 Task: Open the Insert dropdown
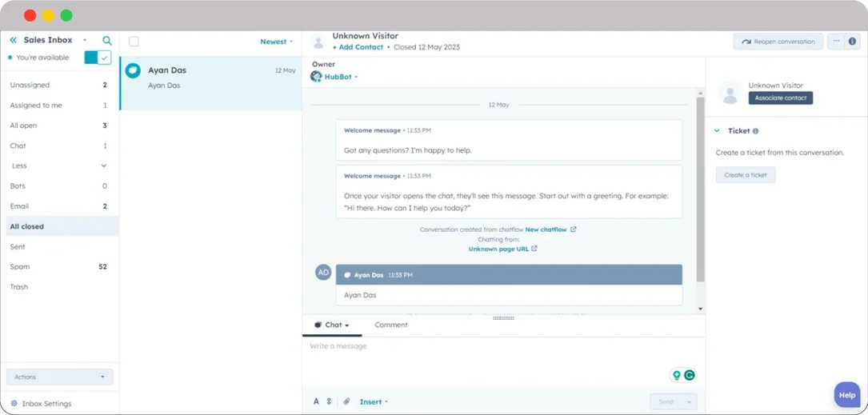click(374, 401)
